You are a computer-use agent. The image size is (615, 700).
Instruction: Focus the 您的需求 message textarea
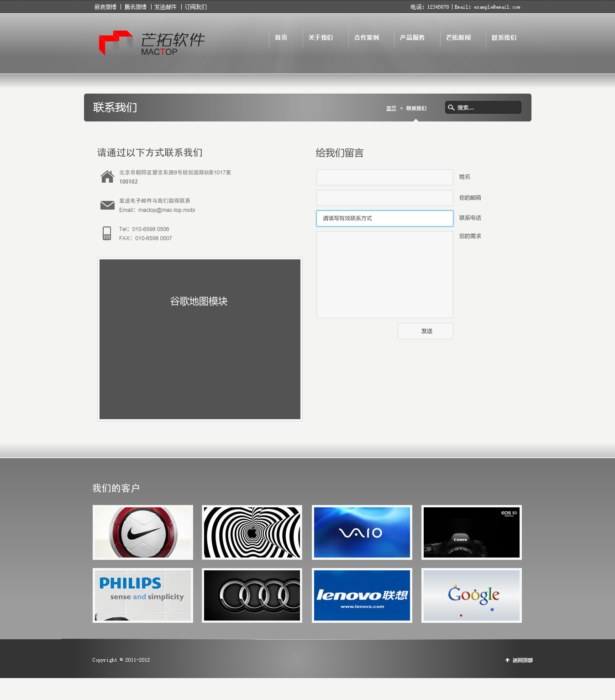(x=385, y=274)
